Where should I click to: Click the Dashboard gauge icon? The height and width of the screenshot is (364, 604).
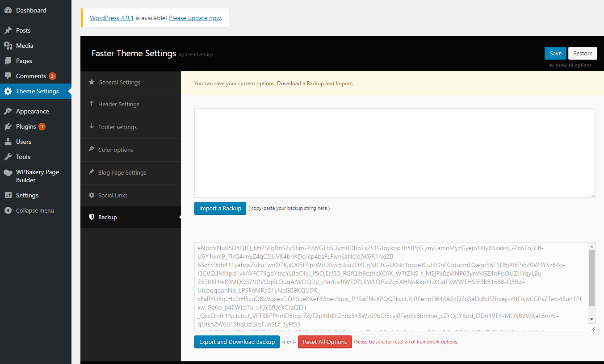pos(8,10)
